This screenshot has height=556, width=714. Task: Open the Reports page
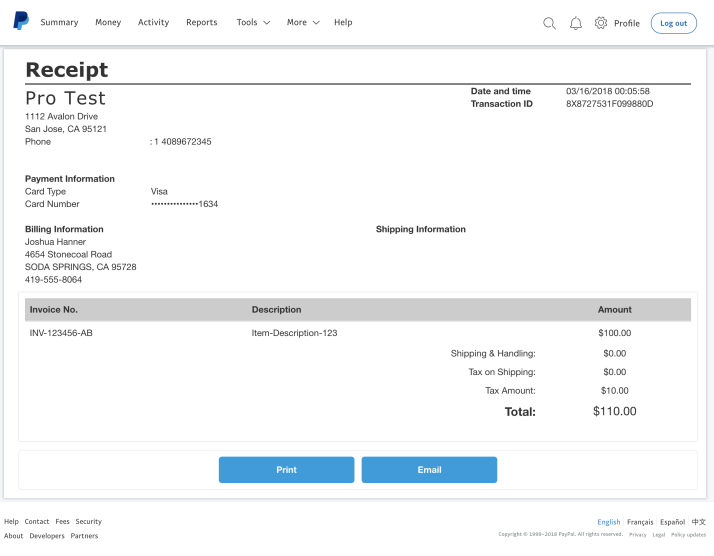(x=201, y=22)
